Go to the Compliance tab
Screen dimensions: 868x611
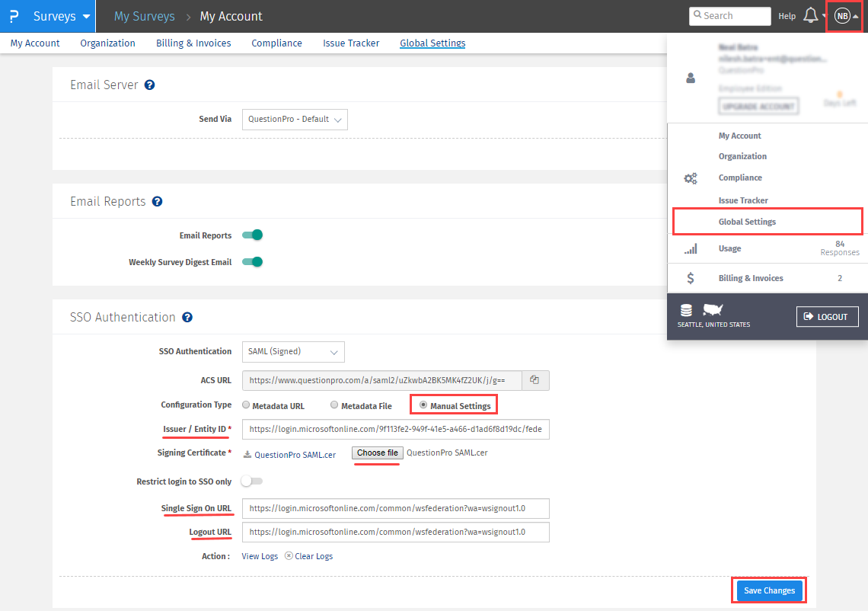(277, 43)
